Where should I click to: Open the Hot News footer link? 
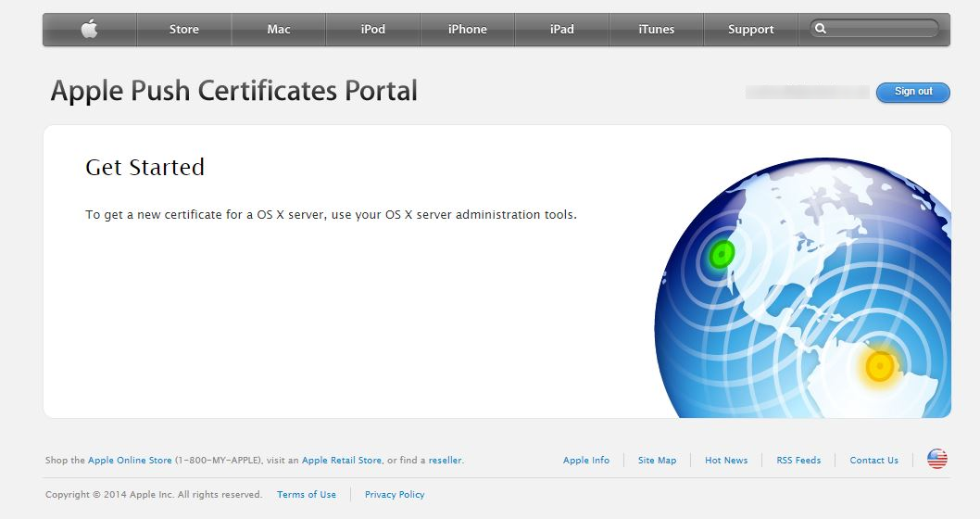coord(726,461)
